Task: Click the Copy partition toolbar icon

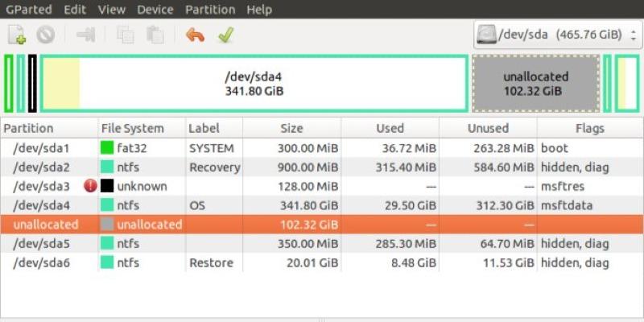Action: click(x=125, y=35)
